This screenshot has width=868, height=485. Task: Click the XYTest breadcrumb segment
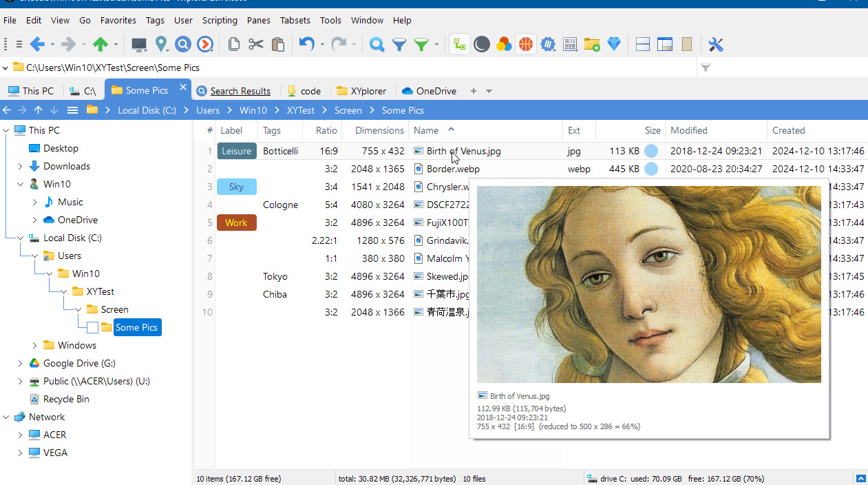pos(301,110)
